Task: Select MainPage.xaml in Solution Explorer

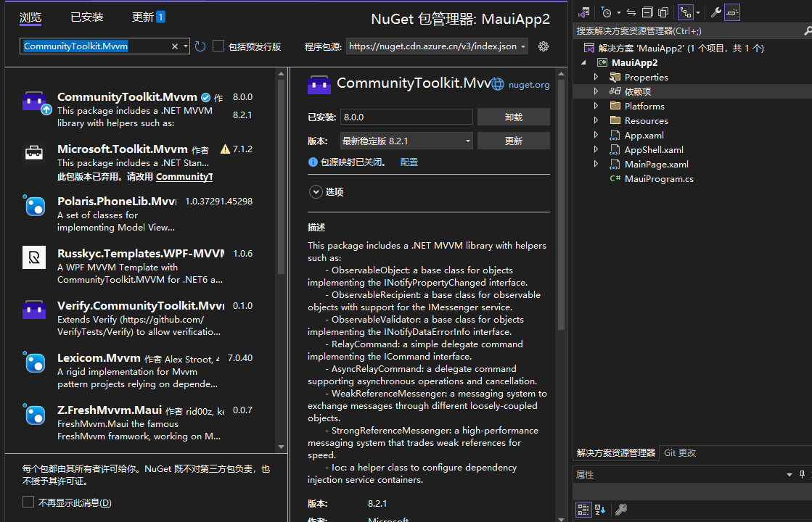Action: pyautogui.click(x=656, y=164)
